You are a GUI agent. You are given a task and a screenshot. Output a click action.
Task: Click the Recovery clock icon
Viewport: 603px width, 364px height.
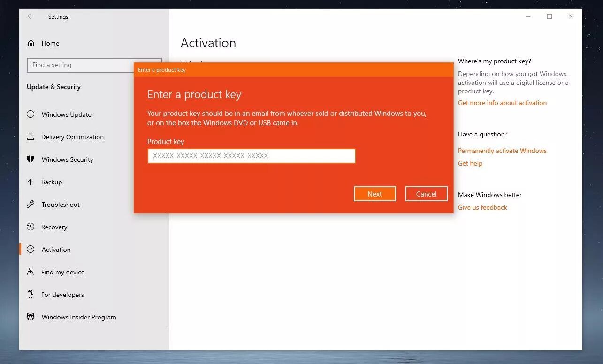click(31, 227)
